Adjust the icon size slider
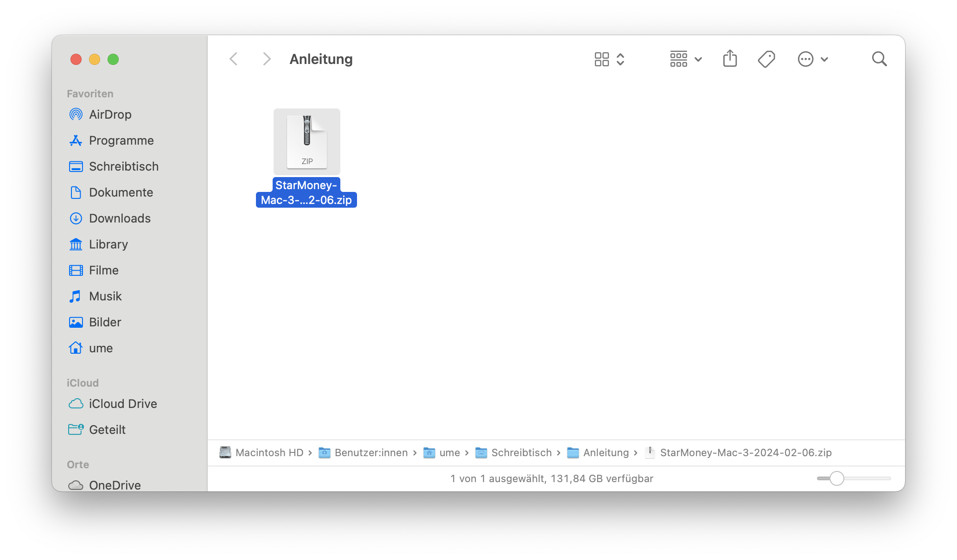Image resolution: width=957 pixels, height=560 pixels. point(837,478)
